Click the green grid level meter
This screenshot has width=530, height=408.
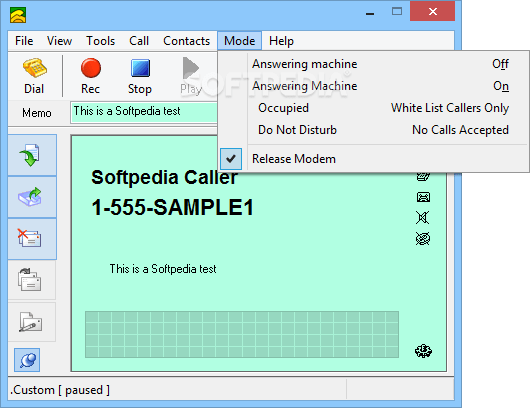pyautogui.click(x=242, y=334)
